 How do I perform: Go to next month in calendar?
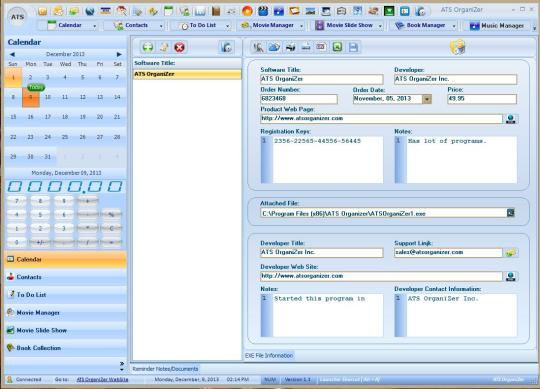[119, 54]
